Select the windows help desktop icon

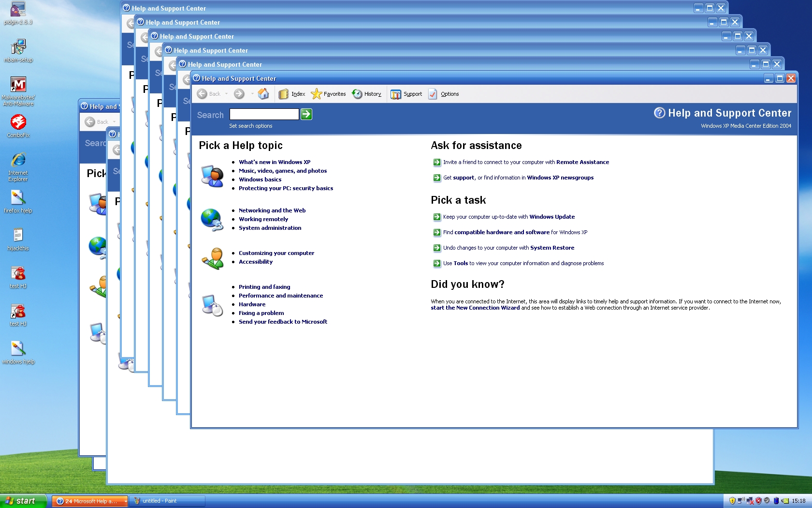click(x=18, y=353)
